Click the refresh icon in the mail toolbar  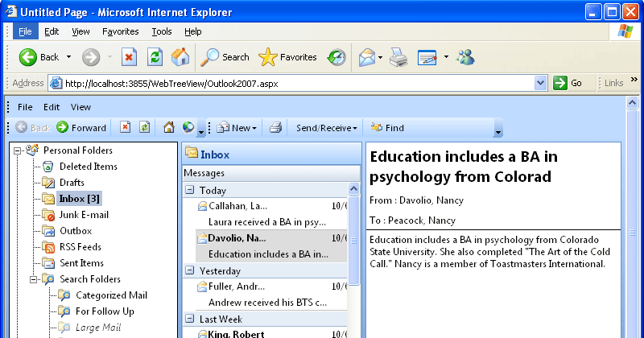(x=144, y=127)
